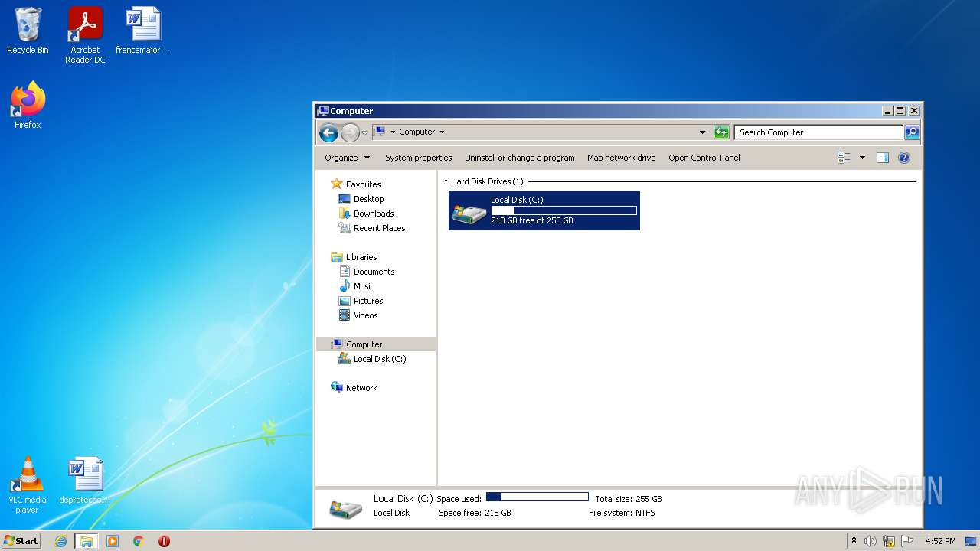Open Windows Media Player from taskbar
980x551 pixels.
113,541
